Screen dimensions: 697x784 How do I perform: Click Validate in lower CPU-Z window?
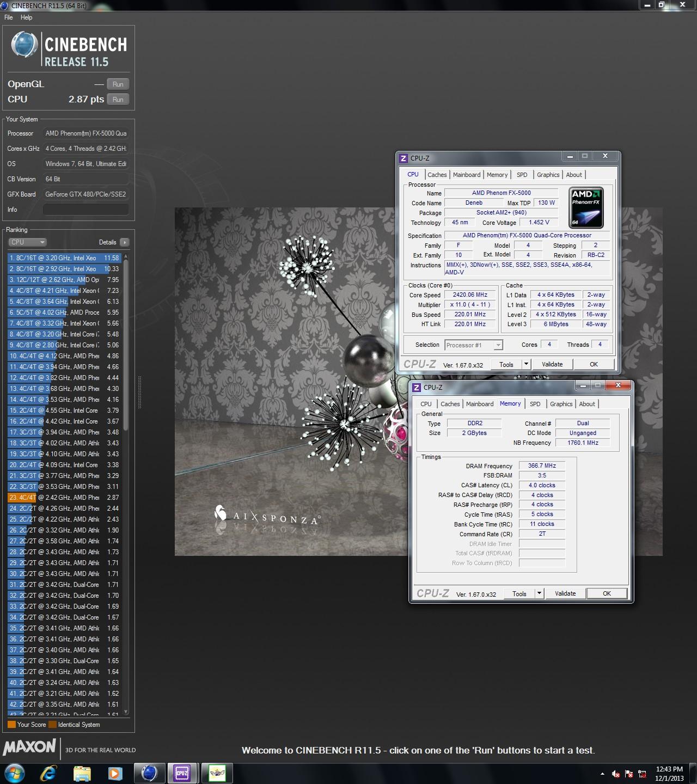(x=565, y=593)
